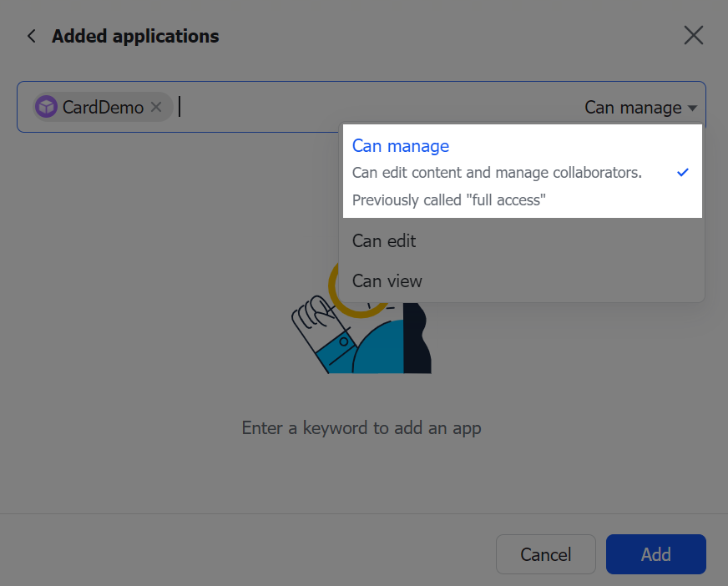Screen dimensions: 728x586
Task: Remove the CardDemo chip with its x
Action: click(156, 107)
